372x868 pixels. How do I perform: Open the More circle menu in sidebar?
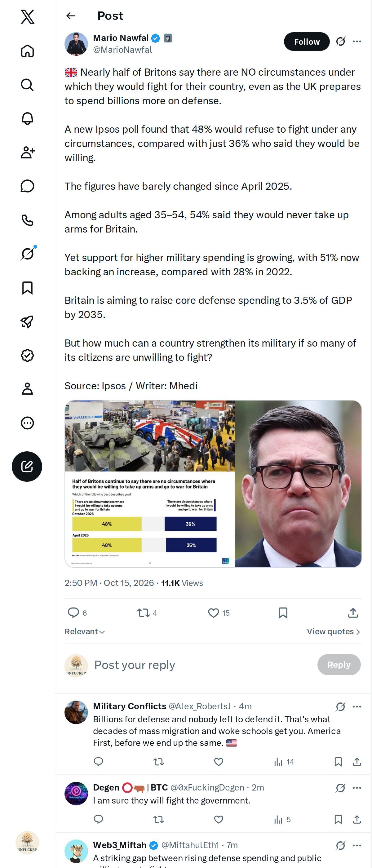point(27,423)
